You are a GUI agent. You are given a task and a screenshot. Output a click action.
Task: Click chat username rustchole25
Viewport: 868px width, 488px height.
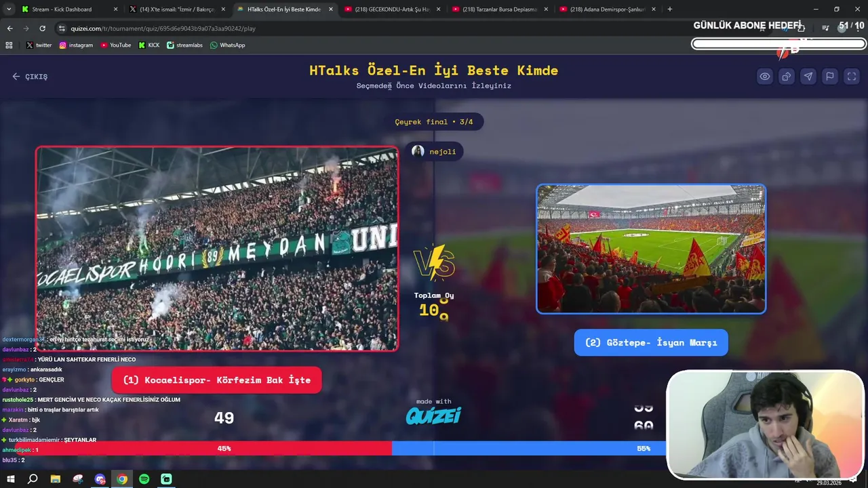tap(18, 400)
